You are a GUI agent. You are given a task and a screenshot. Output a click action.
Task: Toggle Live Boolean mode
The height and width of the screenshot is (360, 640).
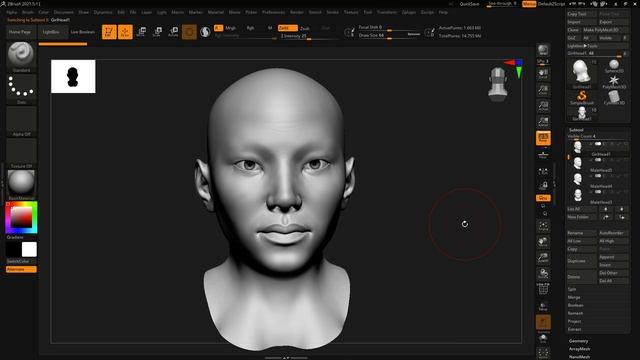pyautogui.click(x=83, y=32)
